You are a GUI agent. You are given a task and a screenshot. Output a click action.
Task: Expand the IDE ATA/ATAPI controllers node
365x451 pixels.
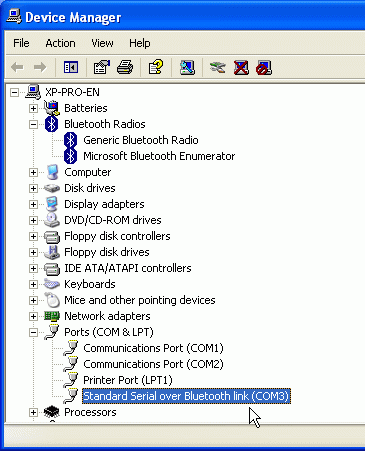tap(33, 268)
